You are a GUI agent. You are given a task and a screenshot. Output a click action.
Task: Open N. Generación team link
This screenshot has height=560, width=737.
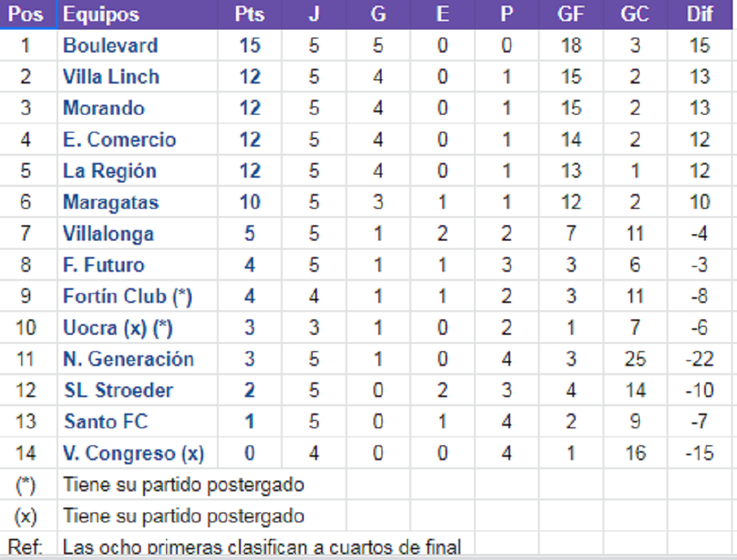pos(129,359)
